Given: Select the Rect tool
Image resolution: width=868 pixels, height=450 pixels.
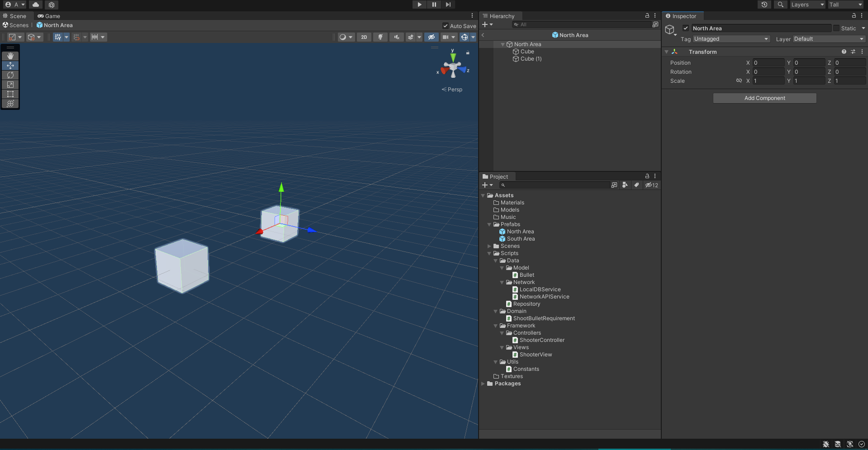Looking at the screenshot, I should [10, 94].
